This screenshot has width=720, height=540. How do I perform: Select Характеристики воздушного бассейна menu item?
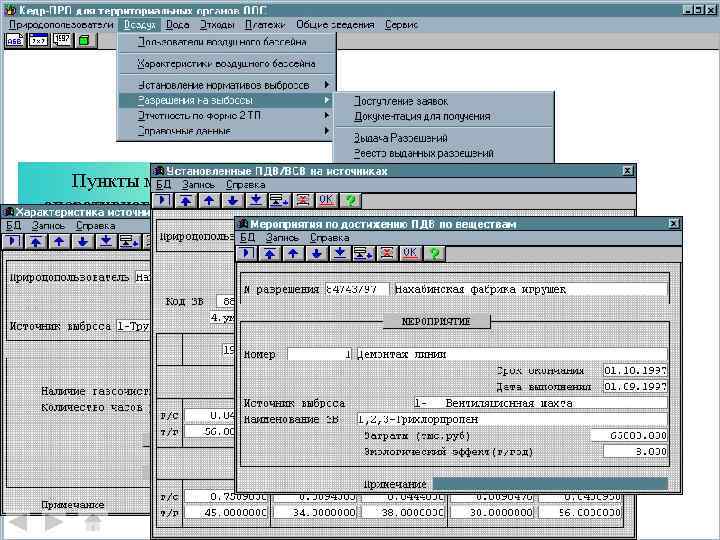(x=226, y=64)
